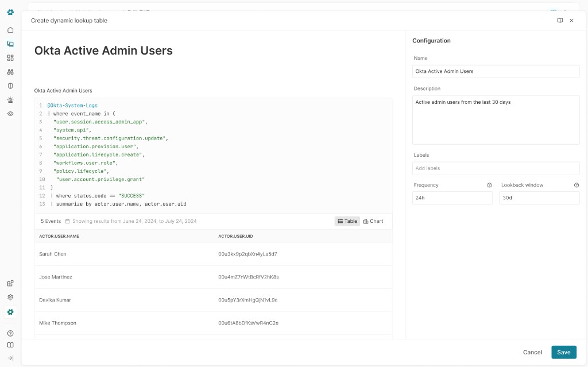The width and height of the screenshot is (588, 367).
Task: Open the eye monitoring sidebar icon
Action: pyautogui.click(x=10, y=114)
